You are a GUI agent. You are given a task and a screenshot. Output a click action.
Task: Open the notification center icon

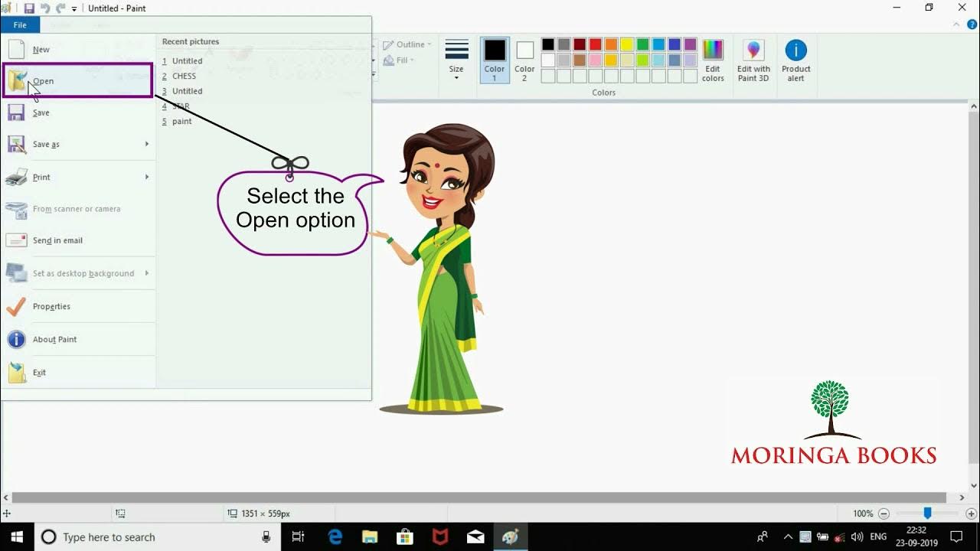(956, 536)
